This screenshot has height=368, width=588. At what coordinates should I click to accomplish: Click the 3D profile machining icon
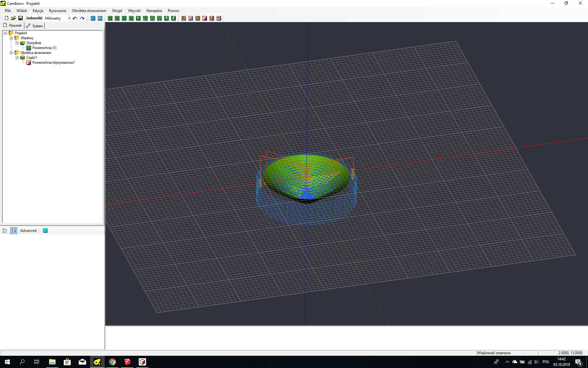205,18
